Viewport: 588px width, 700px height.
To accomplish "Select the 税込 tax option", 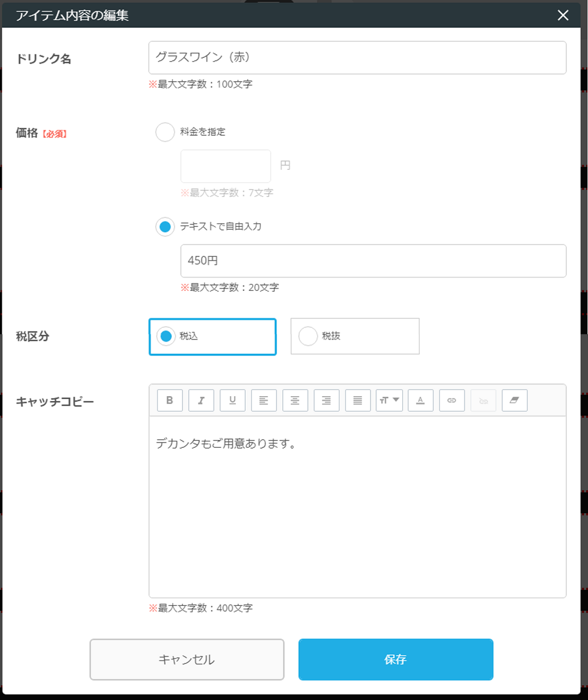I will (x=166, y=336).
